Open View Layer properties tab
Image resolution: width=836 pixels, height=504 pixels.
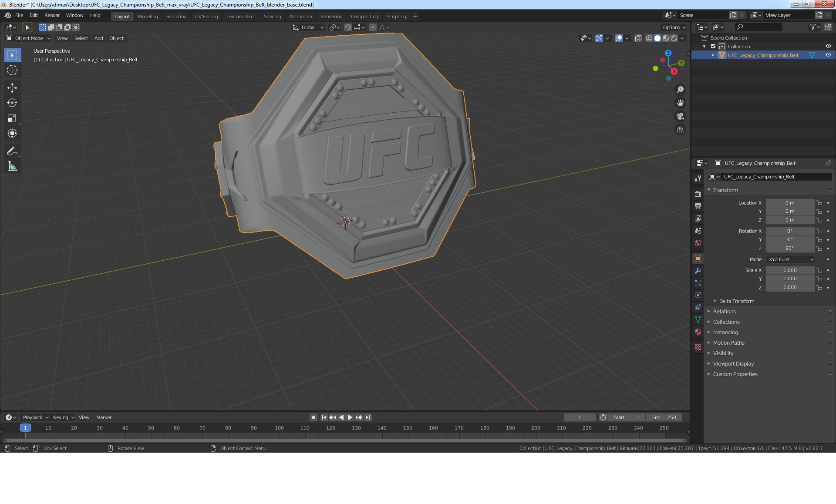point(698,218)
